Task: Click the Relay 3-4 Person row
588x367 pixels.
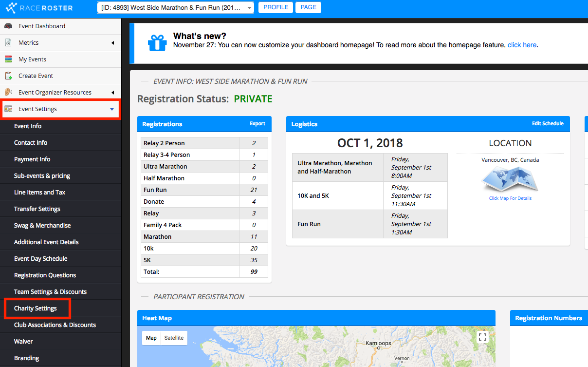Action: click(204, 155)
